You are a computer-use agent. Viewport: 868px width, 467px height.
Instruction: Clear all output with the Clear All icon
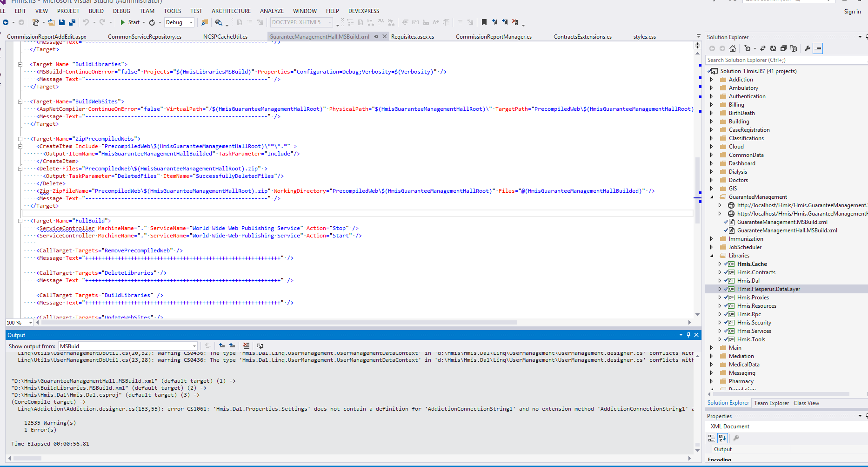tap(246, 346)
